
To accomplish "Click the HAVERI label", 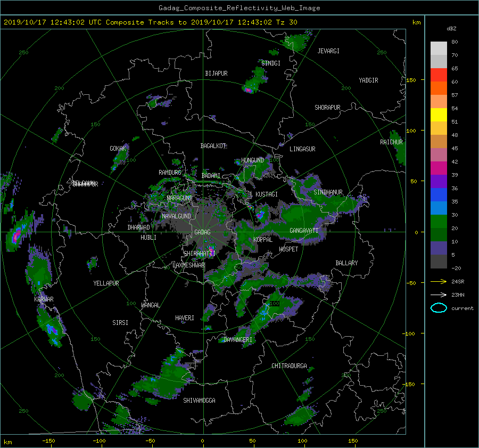I will pos(185,319).
